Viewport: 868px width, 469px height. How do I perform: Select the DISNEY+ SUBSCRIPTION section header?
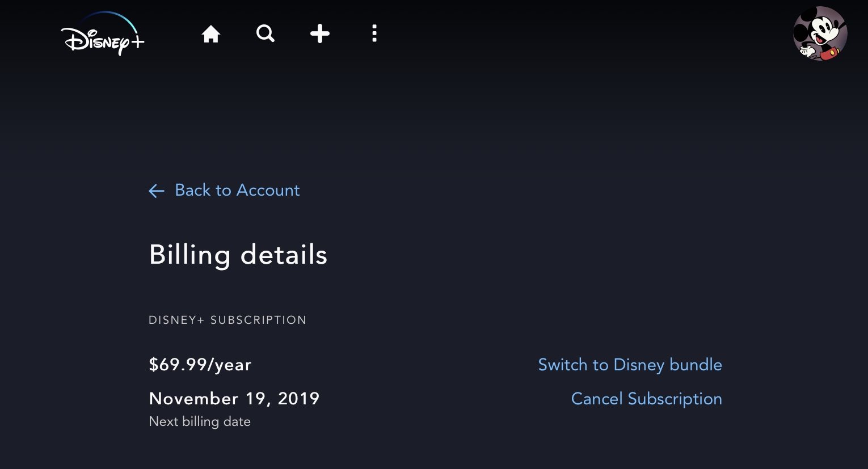click(x=227, y=320)
